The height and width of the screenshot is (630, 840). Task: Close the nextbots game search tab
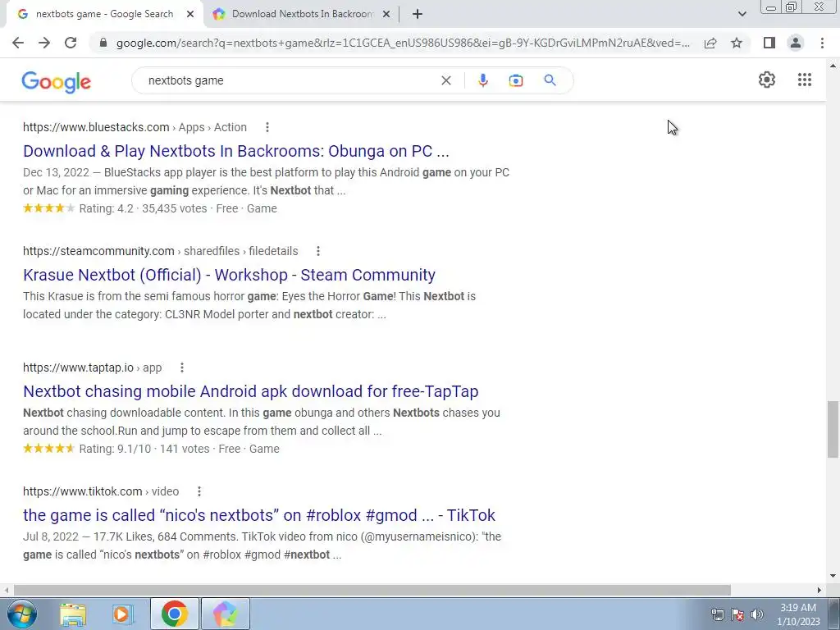point(190,15)
